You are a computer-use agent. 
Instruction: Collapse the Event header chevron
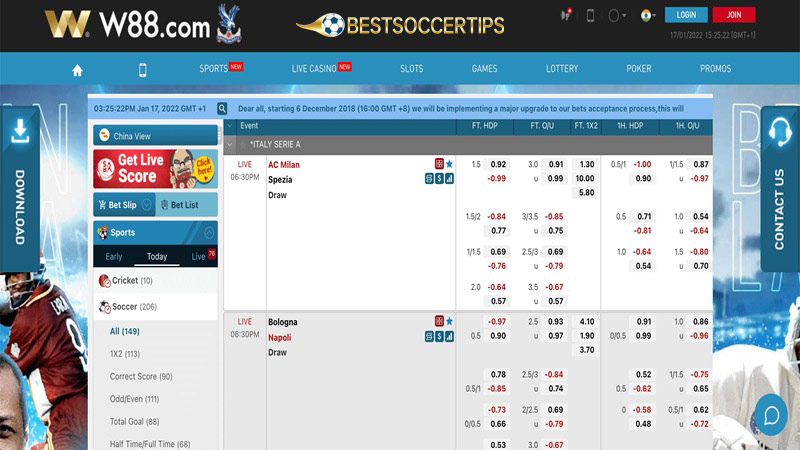click(x=230, y=126)
